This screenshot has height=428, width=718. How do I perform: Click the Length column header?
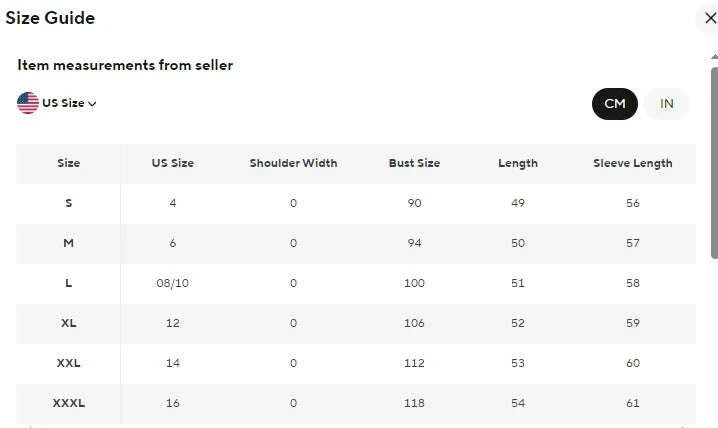pyautogui.click(x=518, y=163)
